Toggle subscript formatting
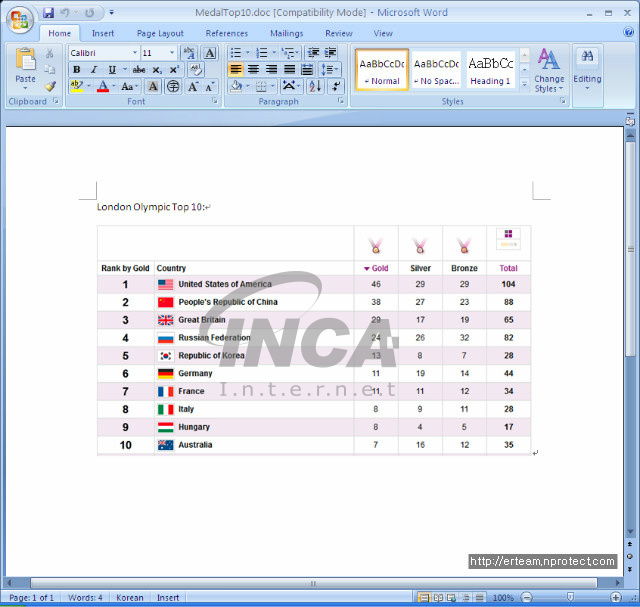 tap(157, 70)
